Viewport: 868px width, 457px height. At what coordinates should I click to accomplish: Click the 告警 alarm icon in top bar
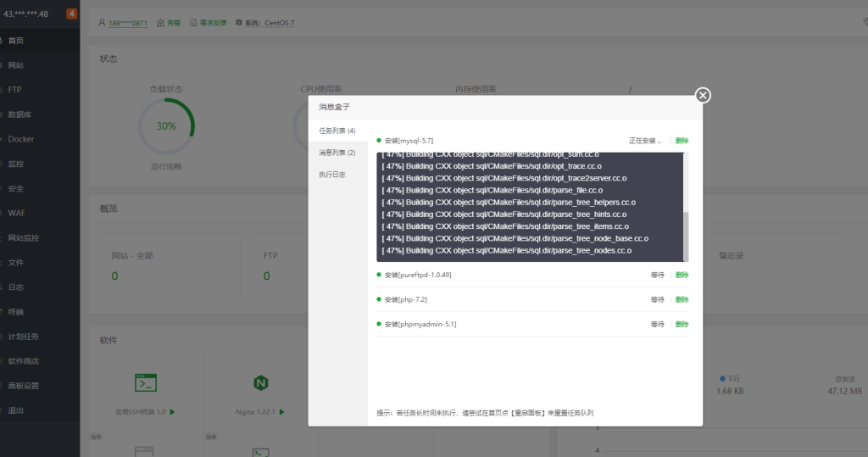coord(161,22)
